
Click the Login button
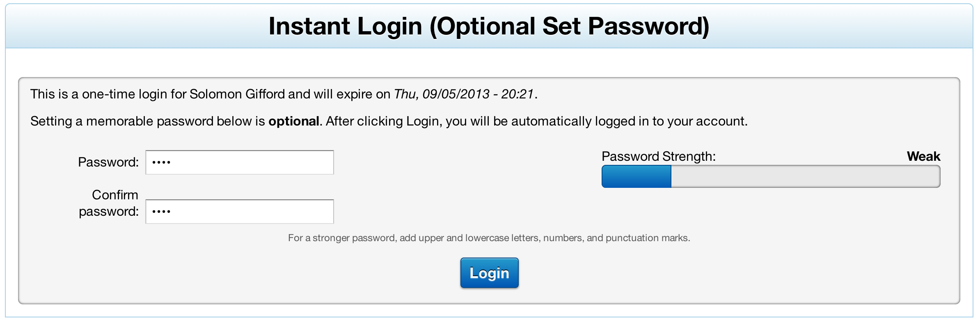(x=489, y=273)
